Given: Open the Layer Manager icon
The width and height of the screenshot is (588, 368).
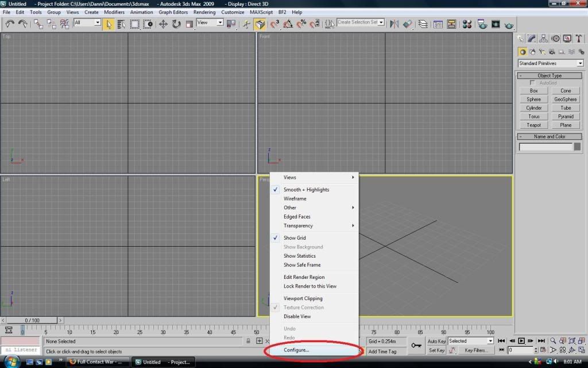Looking at the screenshot, I should tap(423, 24).
